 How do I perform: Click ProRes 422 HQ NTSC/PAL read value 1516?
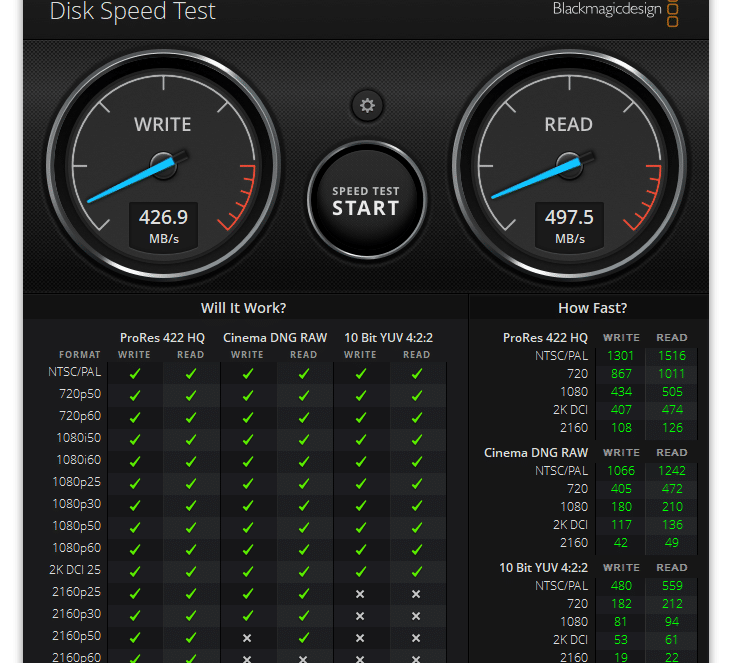point(672,356)
